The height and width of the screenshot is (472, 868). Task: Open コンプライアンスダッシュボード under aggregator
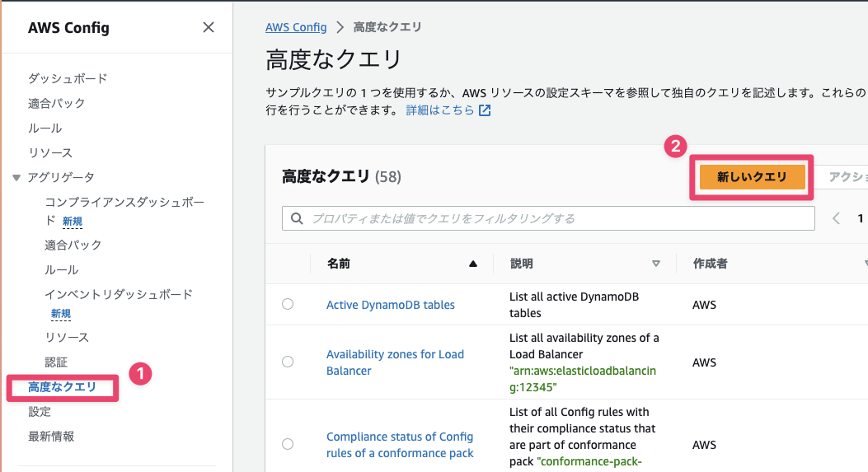click(124, 203)
